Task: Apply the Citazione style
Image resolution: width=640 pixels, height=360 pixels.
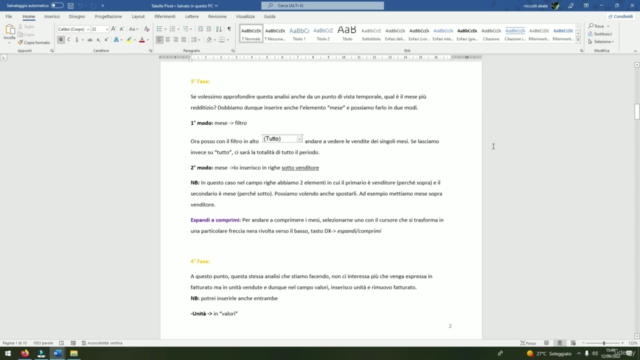Action: pyautogui.click(x=491, y=33)
